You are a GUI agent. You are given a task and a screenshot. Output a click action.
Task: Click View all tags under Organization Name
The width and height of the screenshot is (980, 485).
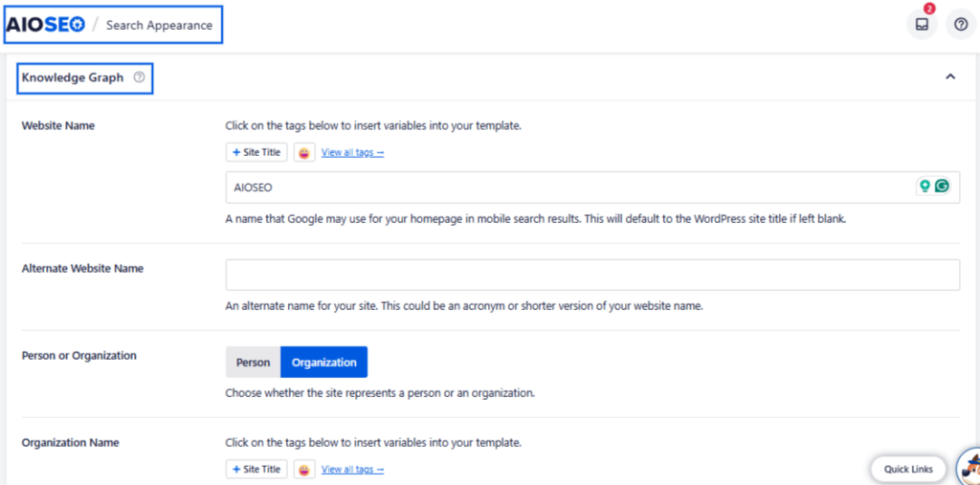(352, 469)
